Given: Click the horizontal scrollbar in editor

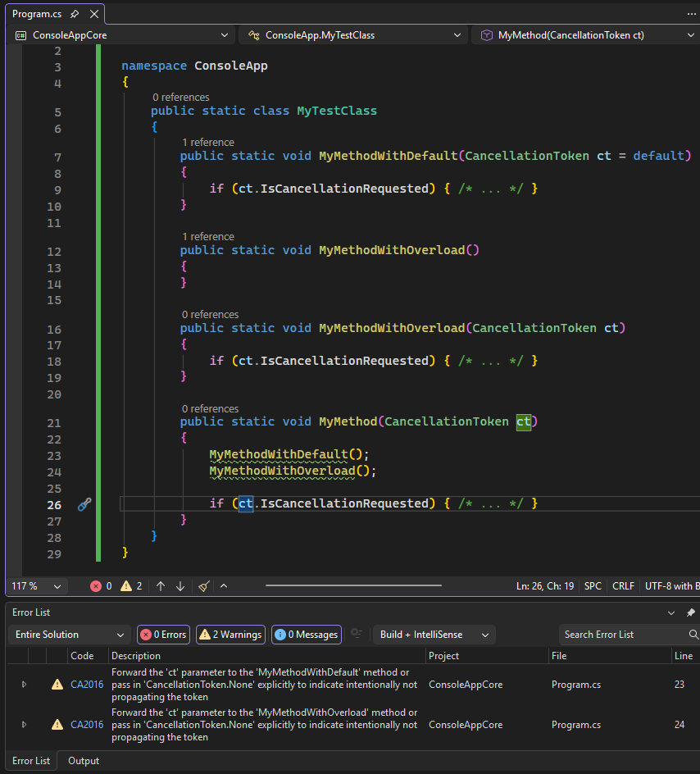Looking at the screenshot, I should click(x=352, y=585).
